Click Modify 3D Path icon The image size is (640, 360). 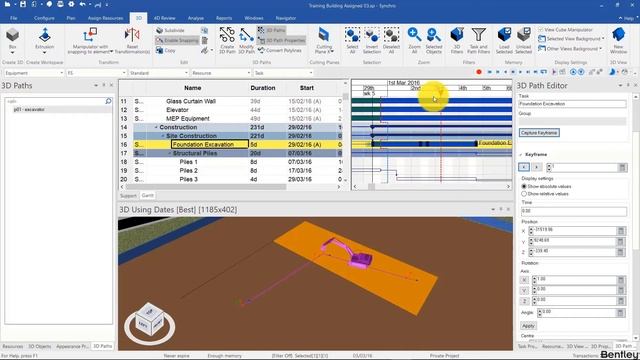point(246,35)
